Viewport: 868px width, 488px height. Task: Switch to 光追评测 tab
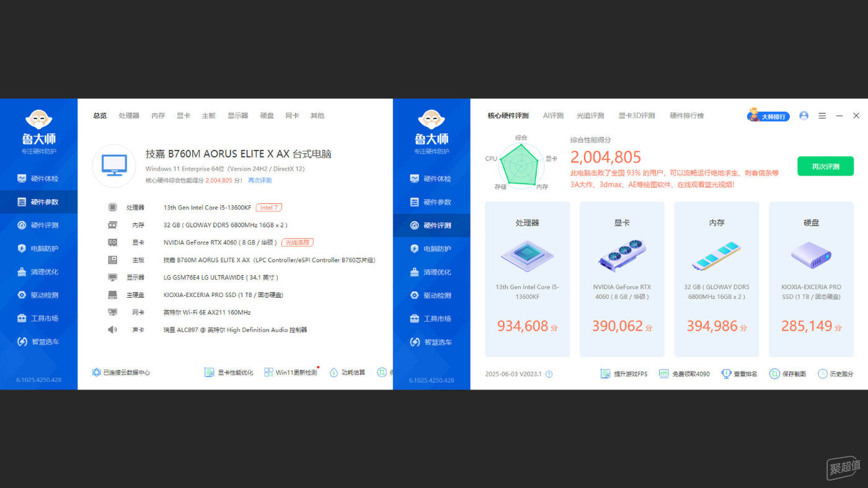(x=590, y=115)
